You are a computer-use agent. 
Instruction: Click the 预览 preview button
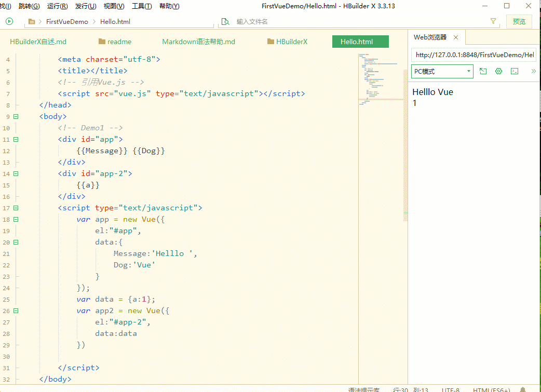(x=519, y=21)
